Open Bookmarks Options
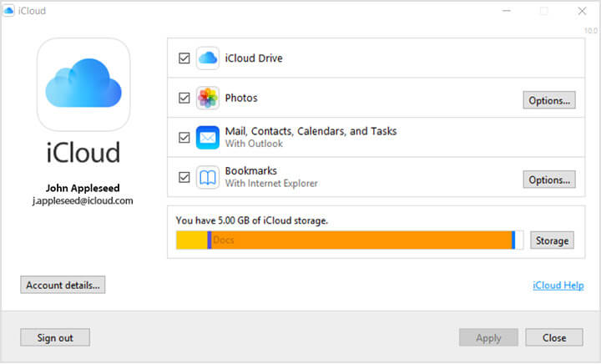The height and width of the screenshot is (364, 601). point(548,179)
